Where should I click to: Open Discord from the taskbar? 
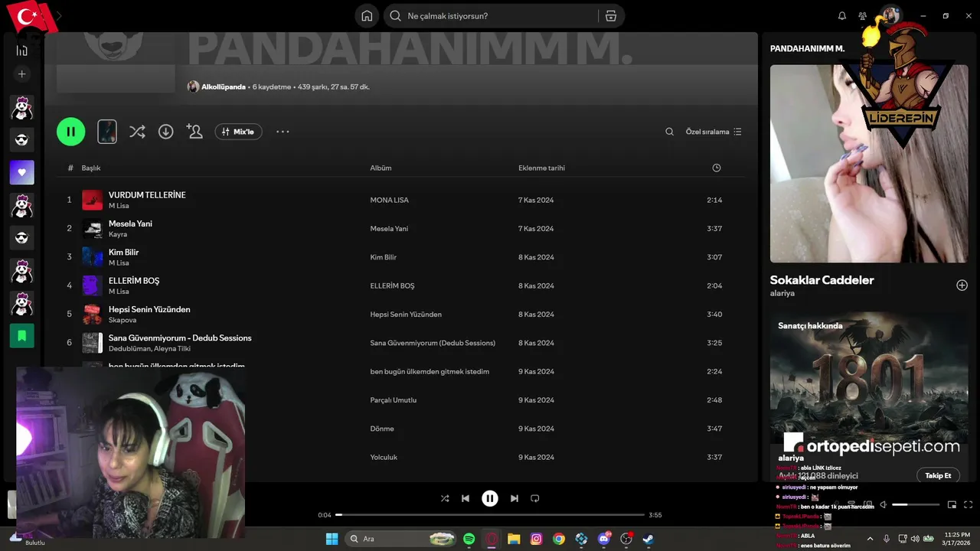[x=603, y=539]
